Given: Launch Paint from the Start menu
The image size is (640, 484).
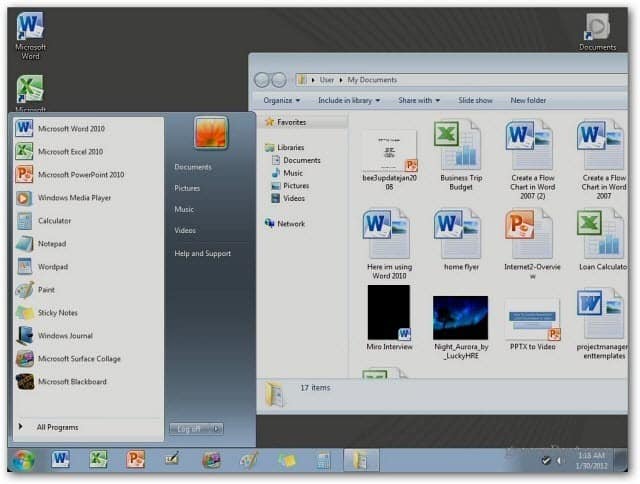Looking at the screenshot, I should [x=88, y=290].
